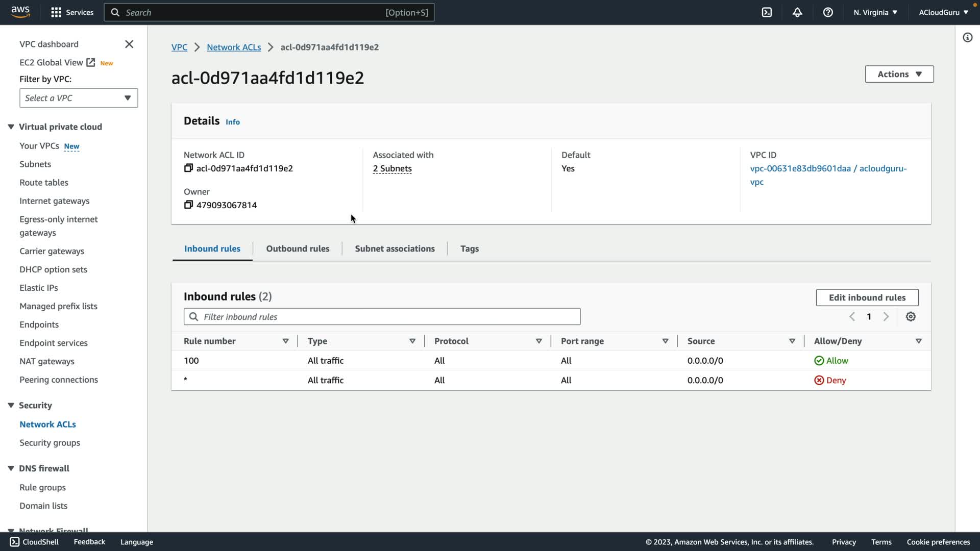Close the VPC sidebar navigation
The height and width of the screenshot is (551, 980).
pos(129,44)
